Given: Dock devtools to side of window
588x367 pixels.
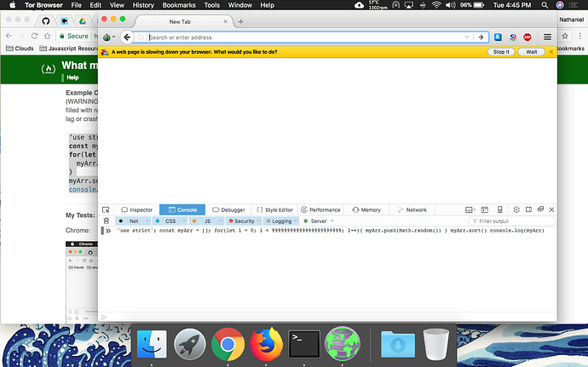Looking at the screenshot, I should (x=528, y=209).
